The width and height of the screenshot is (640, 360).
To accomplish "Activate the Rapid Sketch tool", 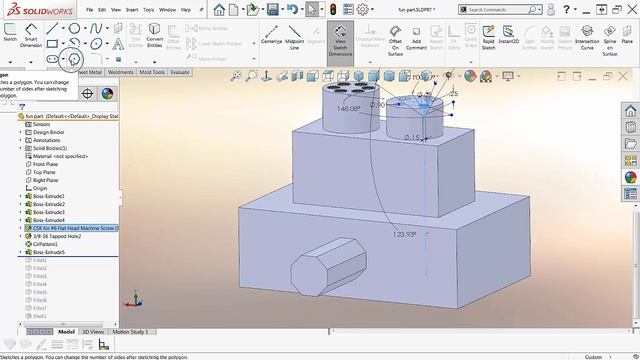I will click(488, 37).
